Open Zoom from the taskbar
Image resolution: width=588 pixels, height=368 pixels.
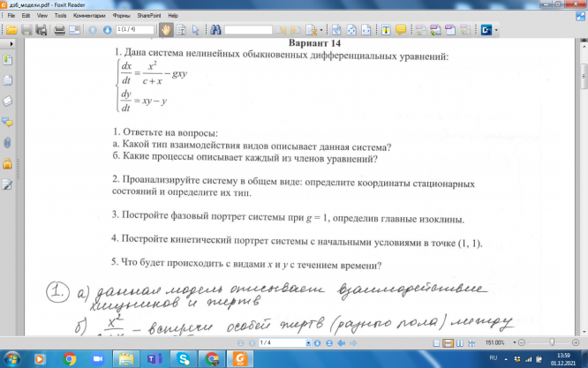click(x=98, y=359)
